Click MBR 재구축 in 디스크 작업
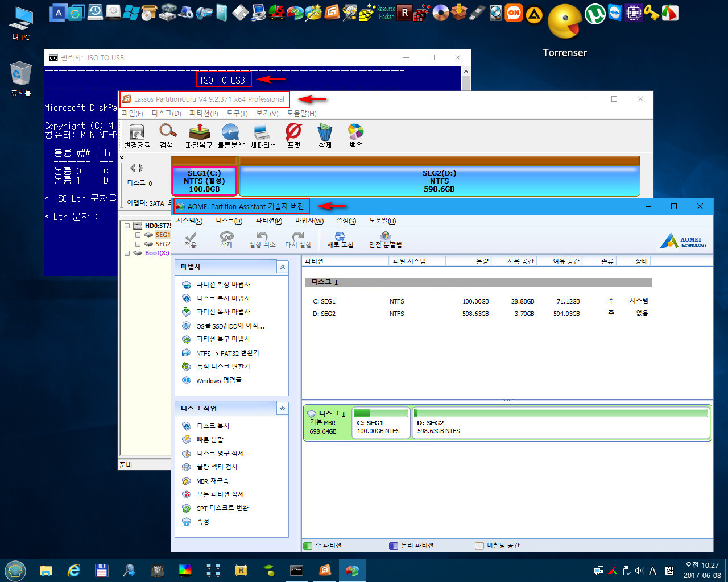The height and width of the screenshot is (582, 728). tap(213, 481)
